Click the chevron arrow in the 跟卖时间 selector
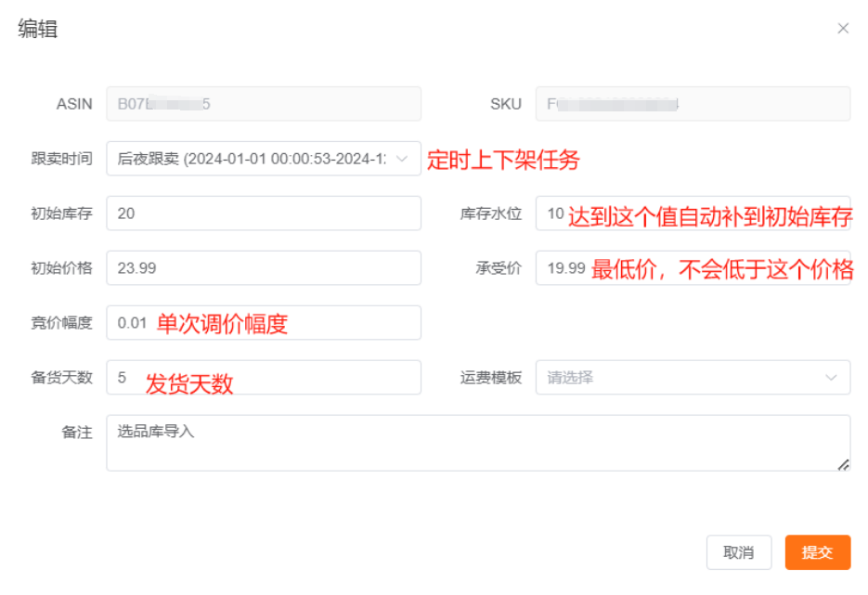This screenshot has width=868, height=595. pyautogui.click(x=402, y=159)
